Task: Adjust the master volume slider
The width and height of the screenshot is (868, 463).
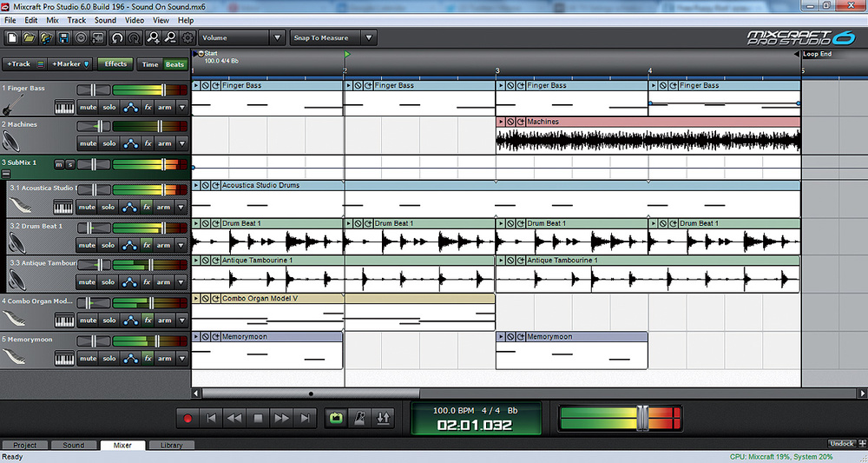Action: 642,418
